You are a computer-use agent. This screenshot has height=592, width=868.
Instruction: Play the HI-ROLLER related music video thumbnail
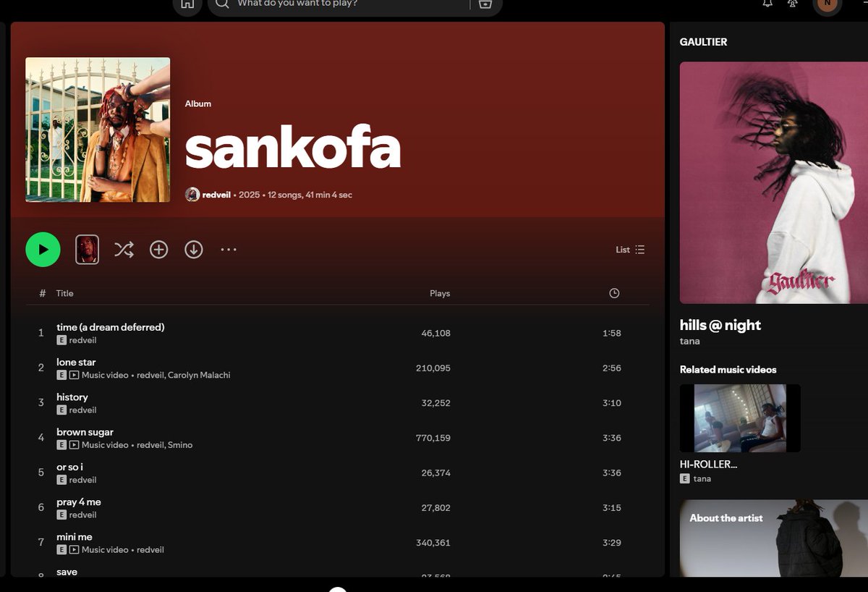(x=740, y=418)
